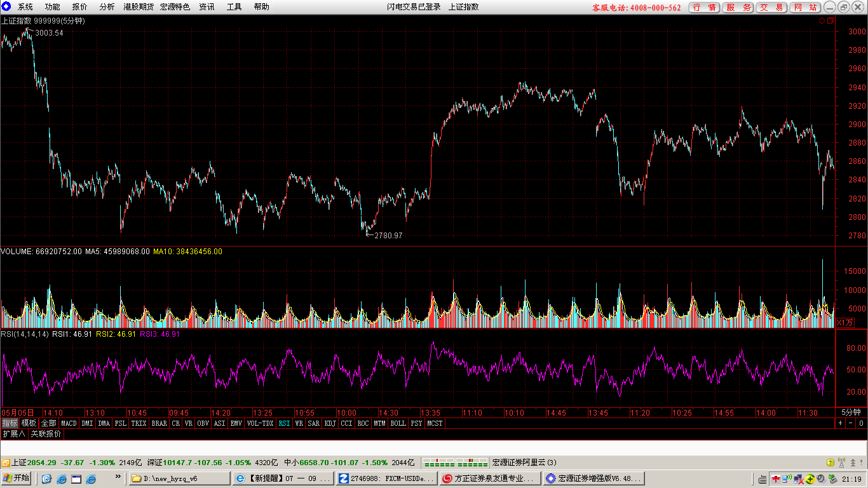Switch to the FSL indicator

coord(121,423)
